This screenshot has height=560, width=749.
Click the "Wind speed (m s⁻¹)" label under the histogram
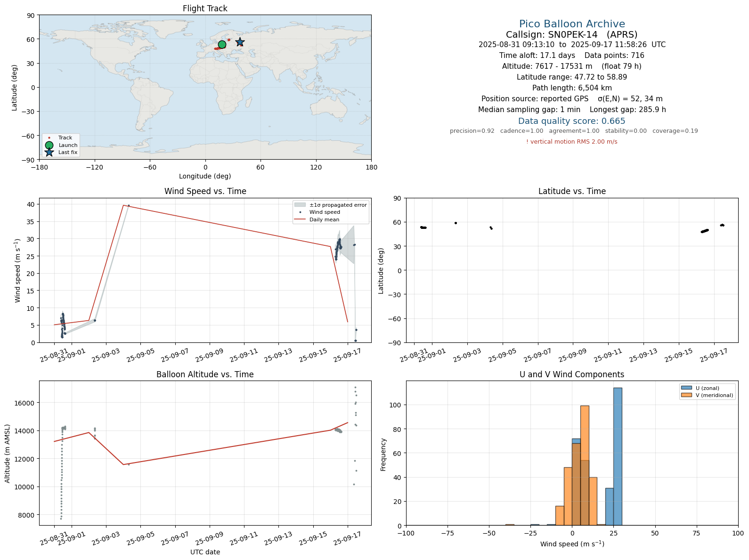tap(572, 544)
